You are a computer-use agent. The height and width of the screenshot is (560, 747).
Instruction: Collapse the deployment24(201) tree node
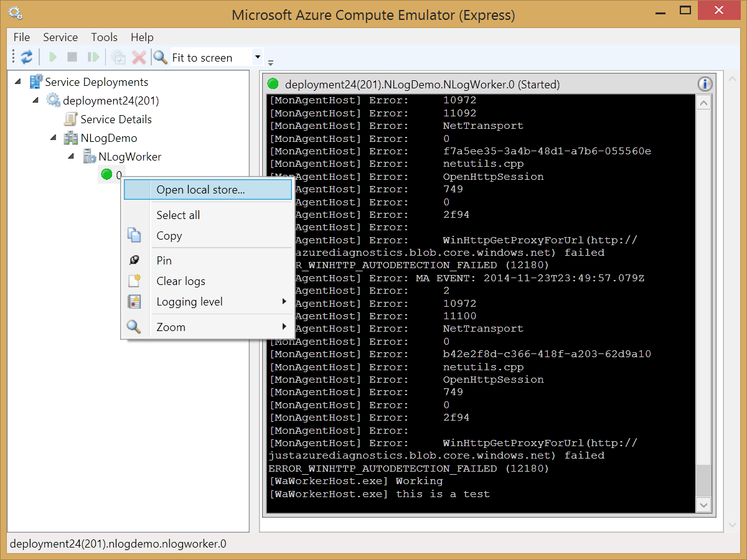(35, 100)
